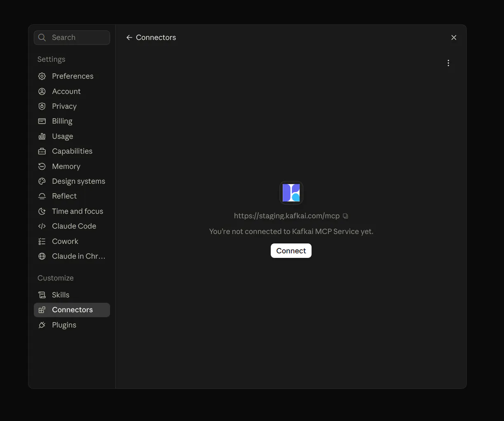Click the Customize section heading
Screen dimensions: 504x421
pyautogui.click(x=56, y=278)
